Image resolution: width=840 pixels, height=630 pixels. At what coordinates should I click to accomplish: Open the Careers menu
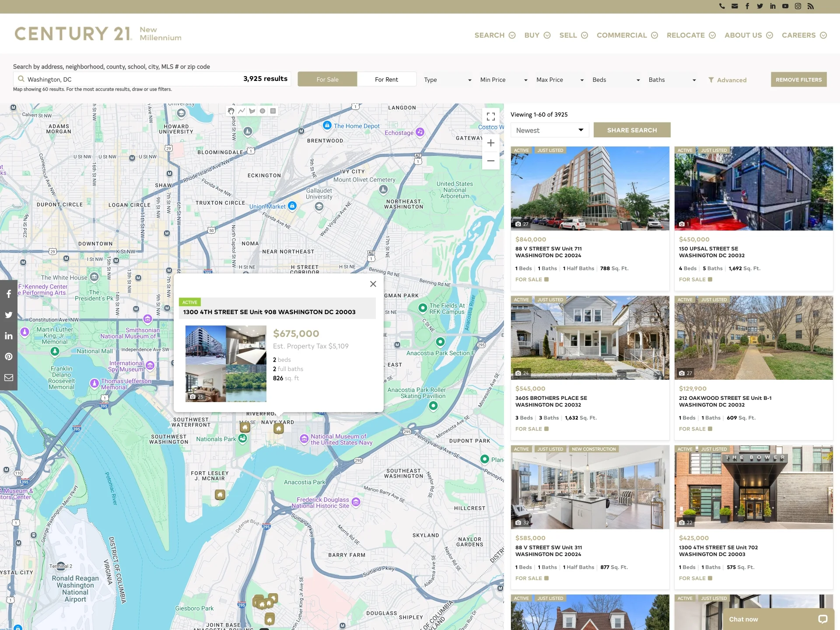804,35
